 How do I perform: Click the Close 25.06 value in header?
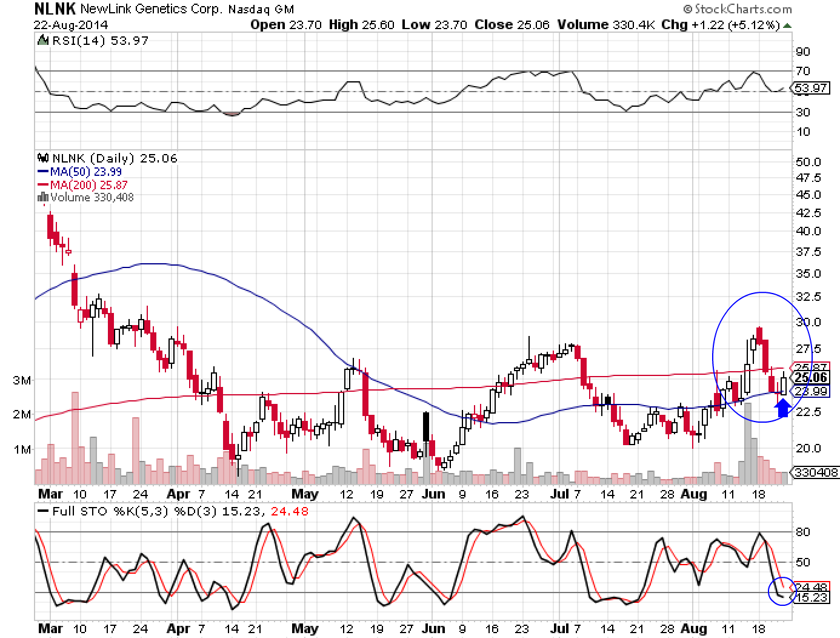513,25
